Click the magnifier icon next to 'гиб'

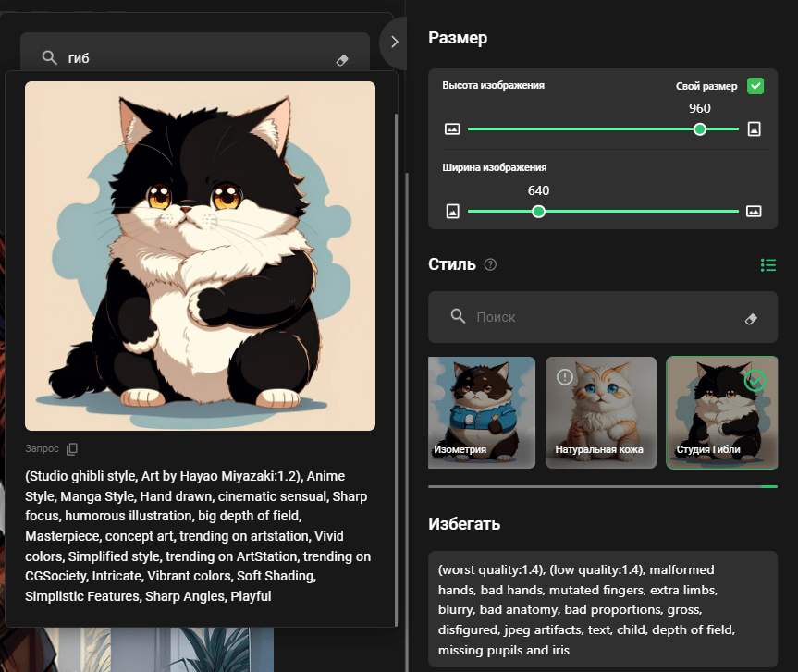pyautogui.click(x=49, y=58)
